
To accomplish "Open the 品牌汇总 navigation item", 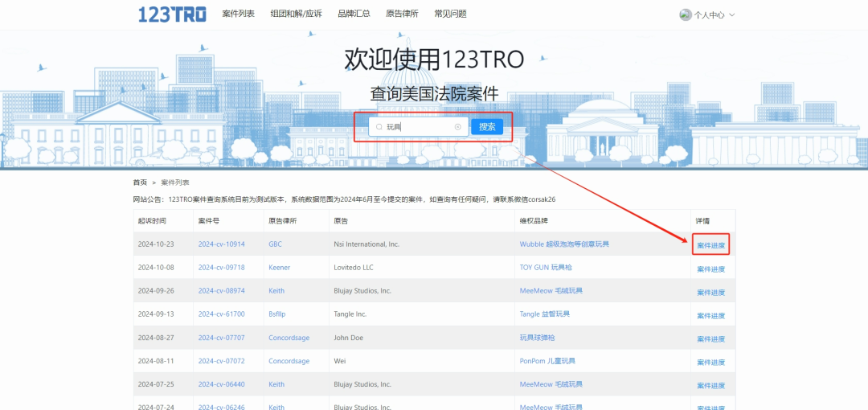I will pos(354,14).
